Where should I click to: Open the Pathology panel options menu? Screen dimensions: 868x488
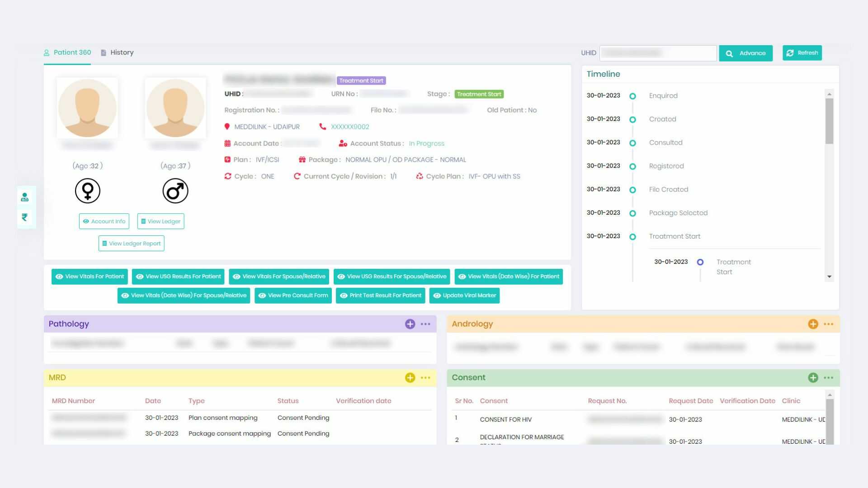tap(425, 324)
